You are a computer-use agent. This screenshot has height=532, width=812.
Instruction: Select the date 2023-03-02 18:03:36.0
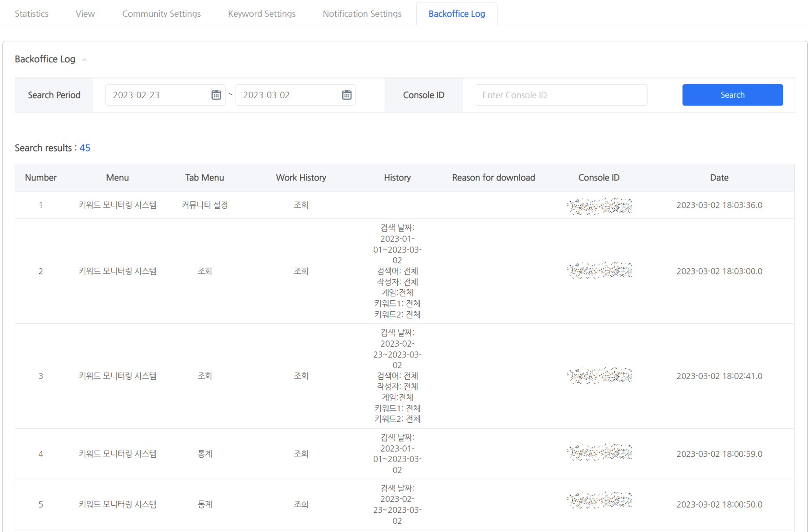pyautogui.click(x=719, y=205)
